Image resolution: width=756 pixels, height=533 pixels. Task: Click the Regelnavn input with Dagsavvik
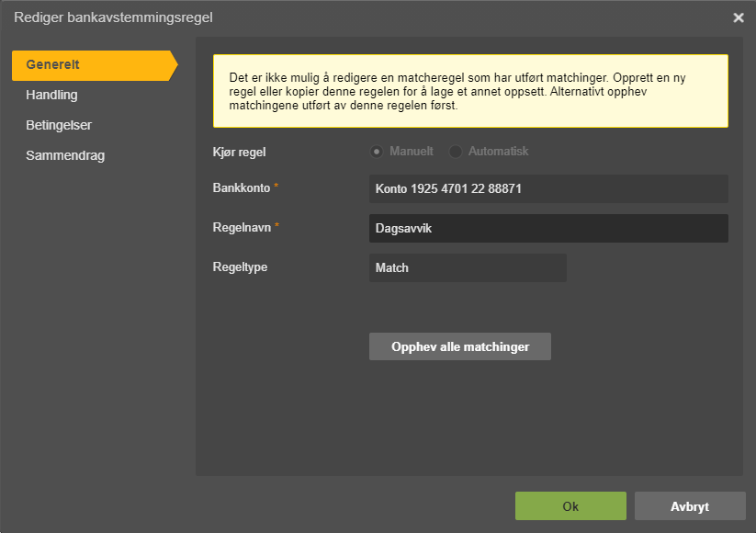coord(548,228)
